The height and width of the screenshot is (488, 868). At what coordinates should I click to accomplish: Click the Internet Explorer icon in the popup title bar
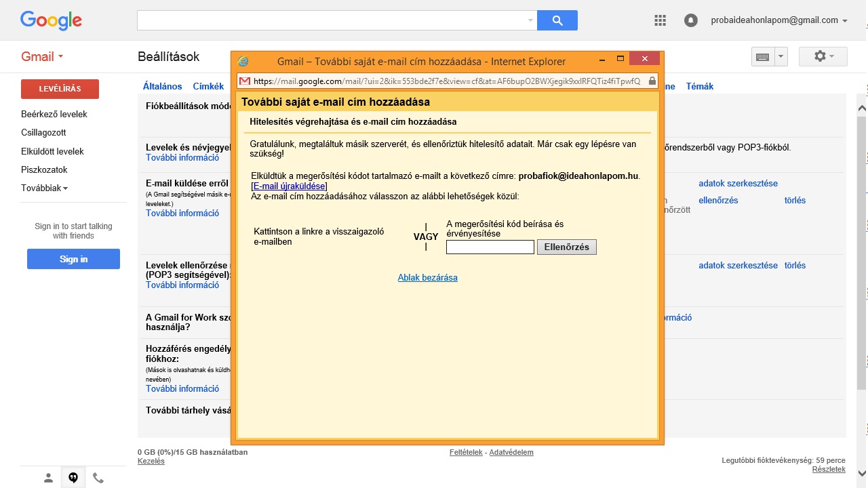tap(243, 61)
